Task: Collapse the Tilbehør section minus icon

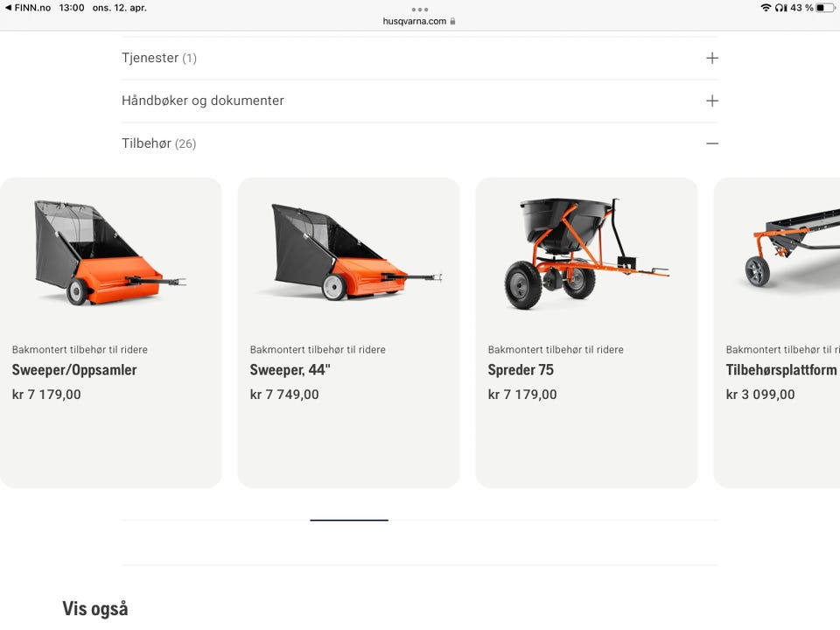Action: 712,143
